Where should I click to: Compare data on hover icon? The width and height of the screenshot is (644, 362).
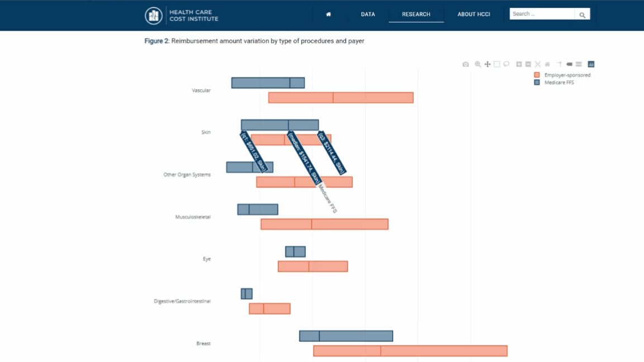tap(579, 64)
